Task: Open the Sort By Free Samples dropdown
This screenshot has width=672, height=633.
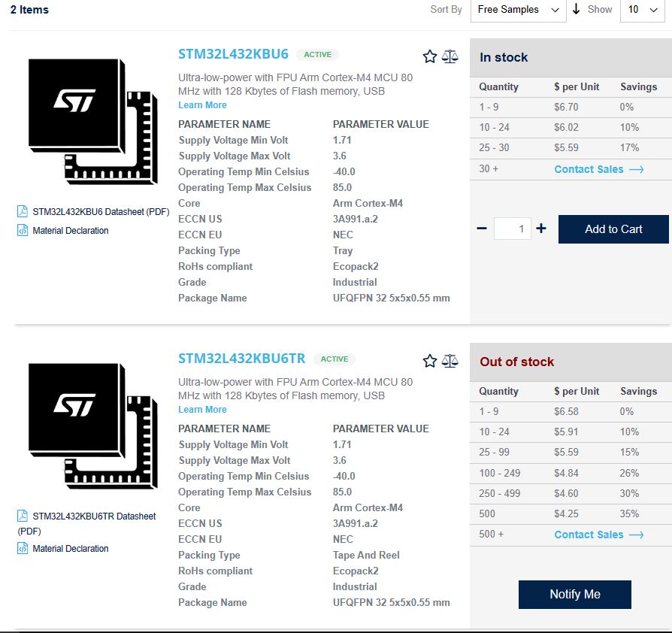Action: pos(518,10)
